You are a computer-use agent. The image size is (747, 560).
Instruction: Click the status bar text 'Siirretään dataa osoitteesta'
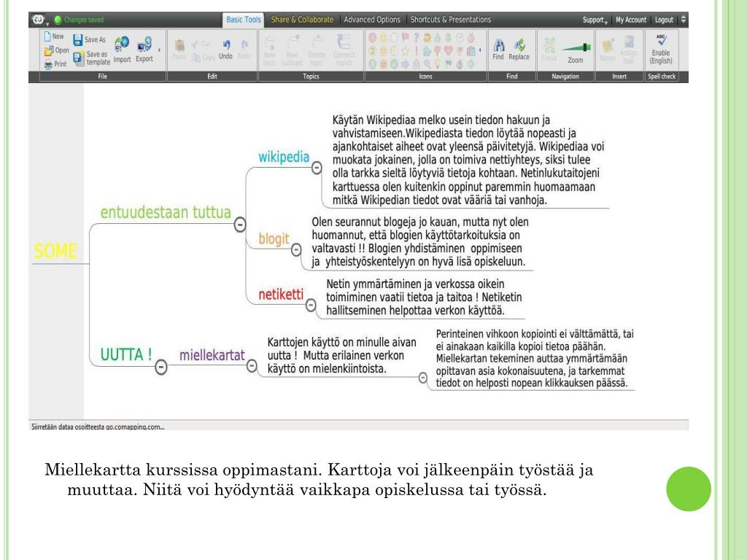click(98, 427)
